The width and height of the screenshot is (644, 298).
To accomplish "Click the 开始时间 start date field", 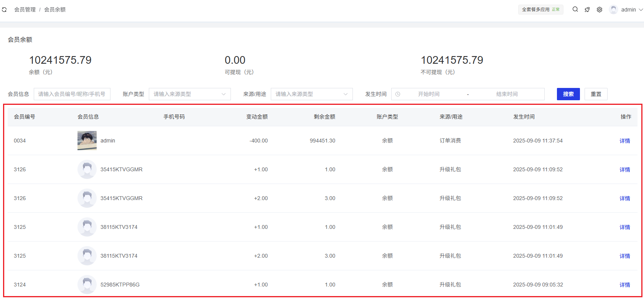I will coord(428,94).
